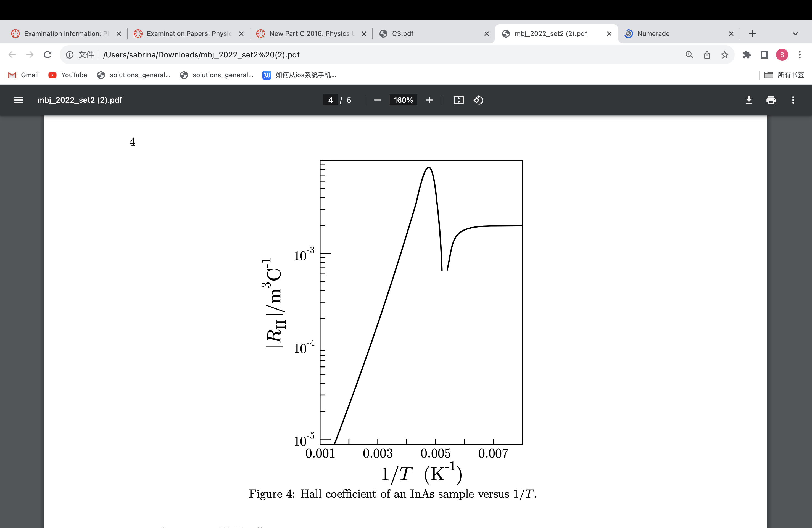Switch to the C3.pdf tab
Screen dimensions: 812x528
403,33
